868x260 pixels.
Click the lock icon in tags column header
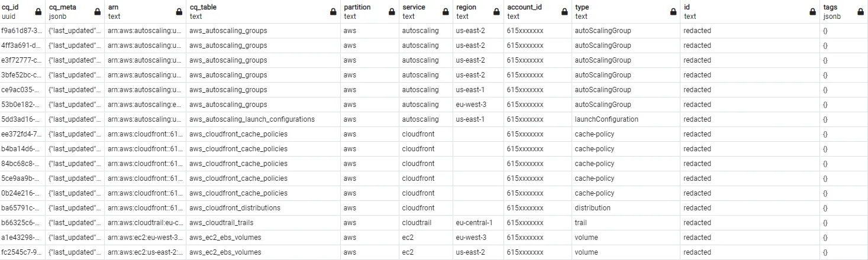click(x=861, y=12)
